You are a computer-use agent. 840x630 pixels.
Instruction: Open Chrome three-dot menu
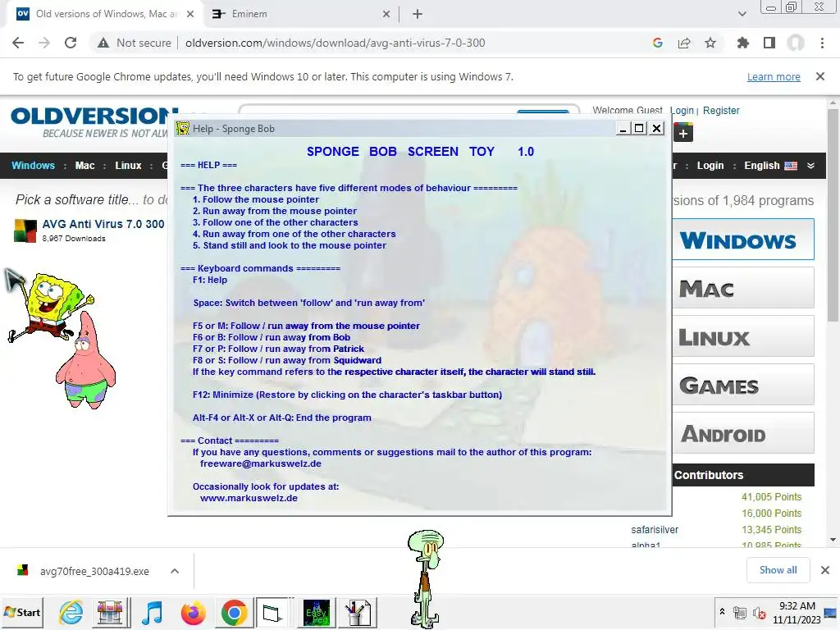coord(822,43)
